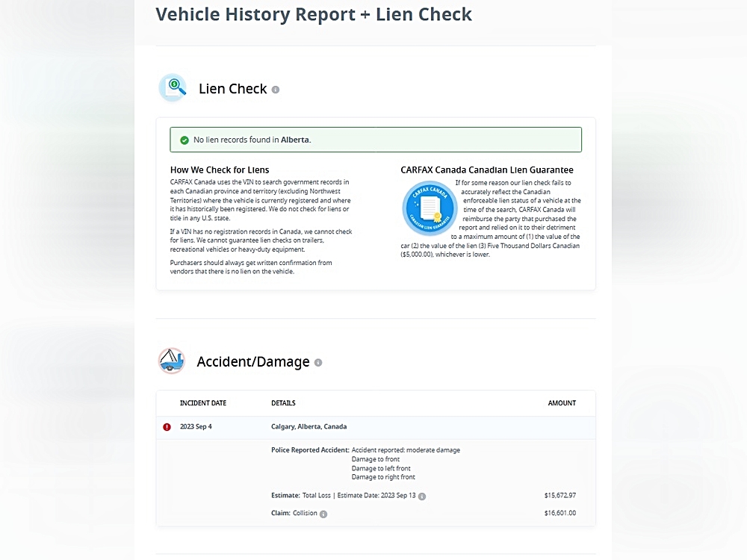Open the info tooltip beside Lien Check heading
Image resolution: width=747 pixels, height=560 pixels.
276,90
